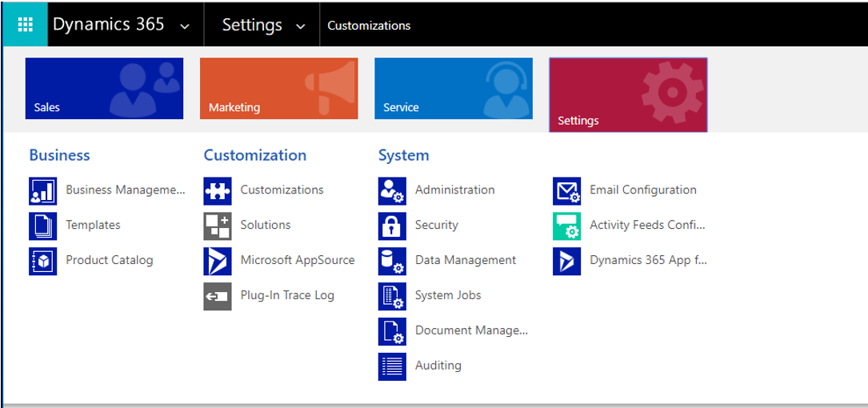868x408 pixels.
Task: Click the Auditing list icon
Action: 392,366
